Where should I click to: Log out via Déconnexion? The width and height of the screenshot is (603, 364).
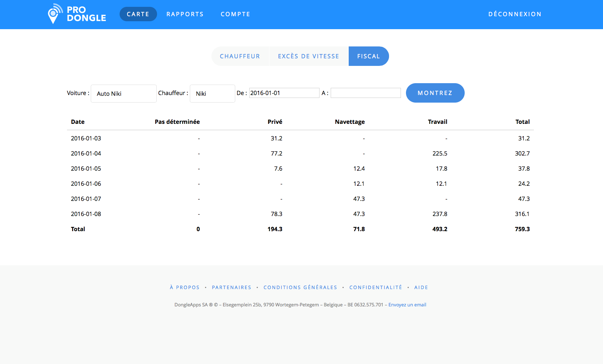[x=515, y=14]
